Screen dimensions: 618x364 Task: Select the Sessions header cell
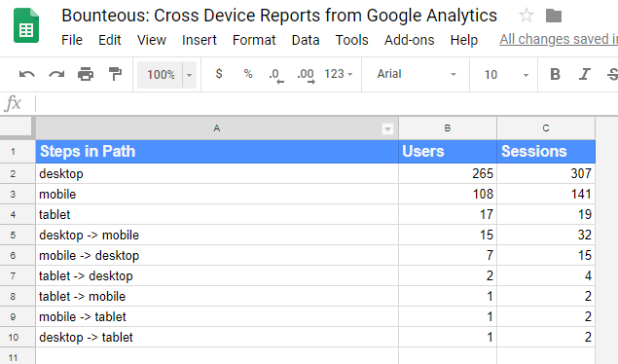pyautogui.click(x=546, y=151)
